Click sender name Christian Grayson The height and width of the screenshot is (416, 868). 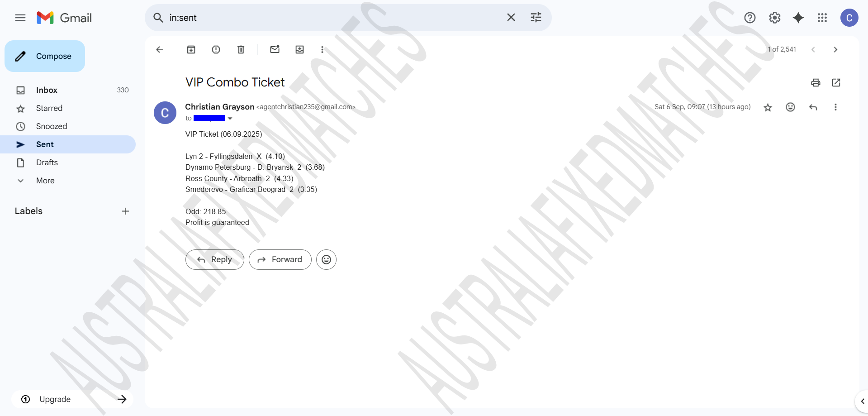(219, 107)
